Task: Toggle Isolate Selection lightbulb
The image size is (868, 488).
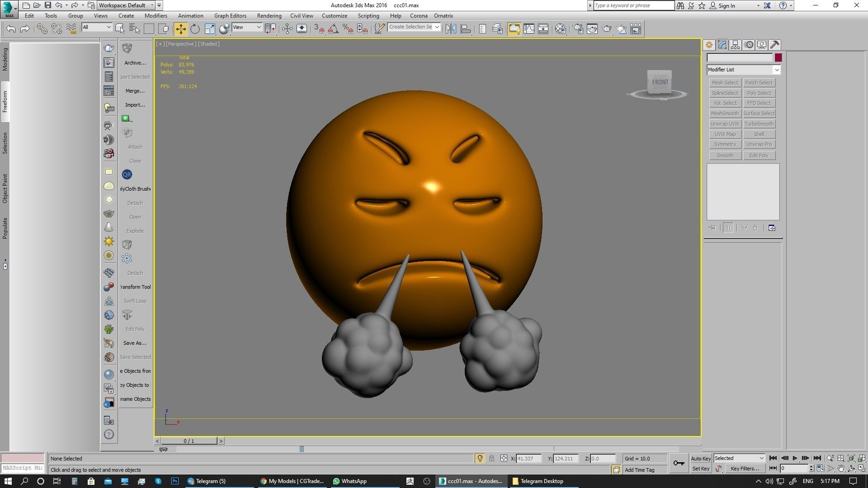Action: 480,459
